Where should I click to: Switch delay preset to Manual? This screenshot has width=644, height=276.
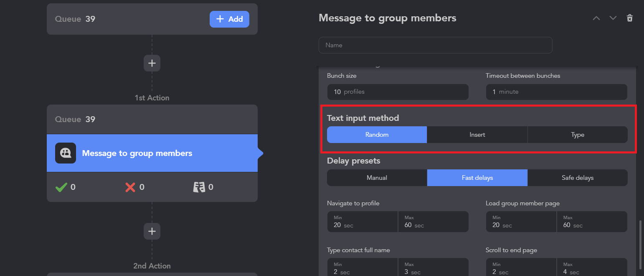[x=377, y=178]
